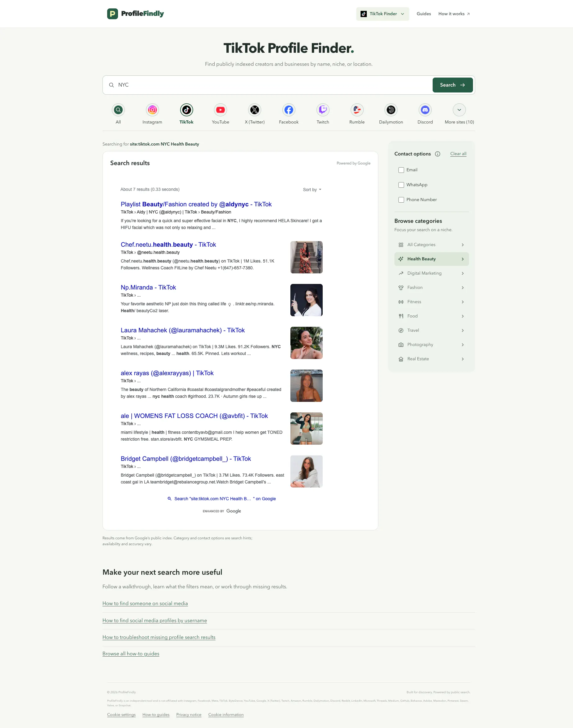
Task: Open How to troubleshoot missing profile results
Action: pos(159,637)
